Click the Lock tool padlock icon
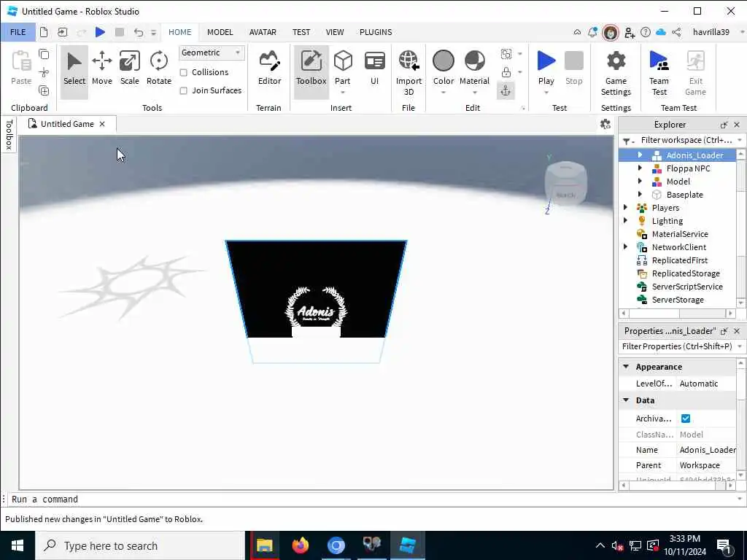This screenshot has width=747, height=560. [506, 72]
